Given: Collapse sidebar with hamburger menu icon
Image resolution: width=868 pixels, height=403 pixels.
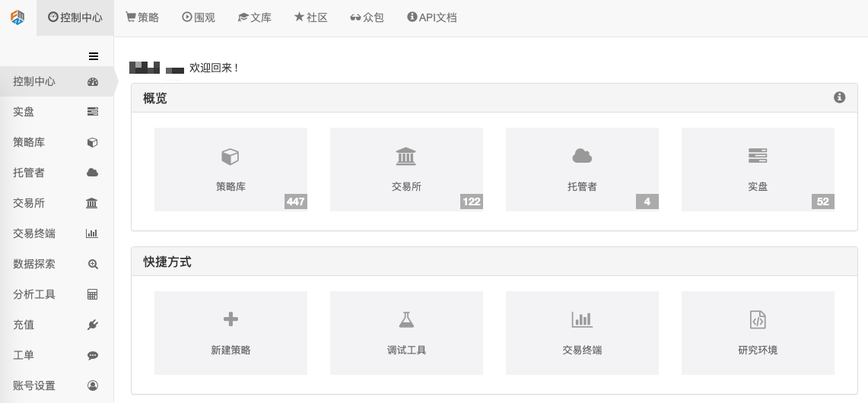Looking at the screenshot, I should tap(94, 56).
